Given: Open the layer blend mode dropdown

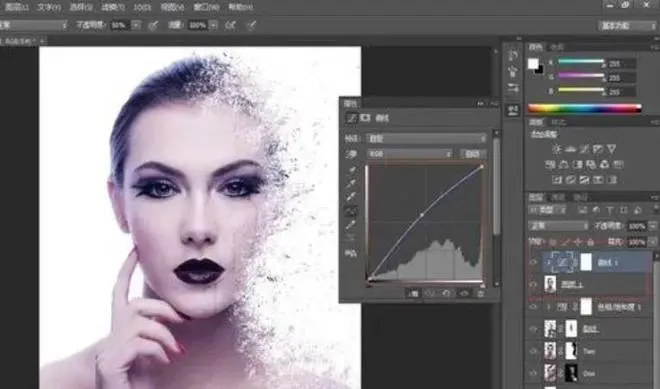Looking at the screenshot, I should (558, 226).
